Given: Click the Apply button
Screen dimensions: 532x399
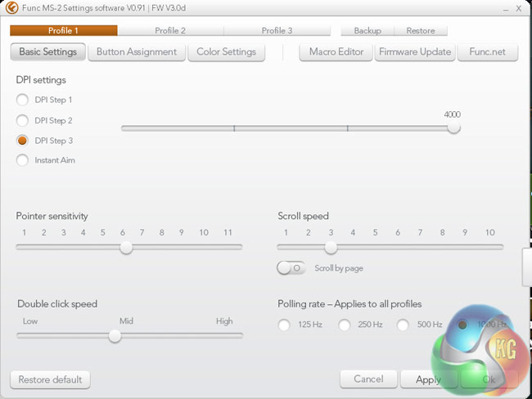Looking at the screenshot, I should pos(429,379).
